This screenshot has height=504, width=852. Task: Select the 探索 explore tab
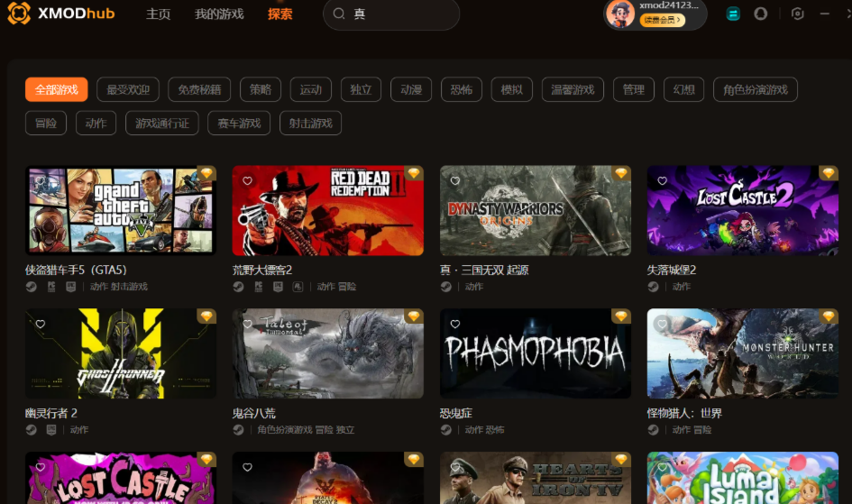click(279, 14)
